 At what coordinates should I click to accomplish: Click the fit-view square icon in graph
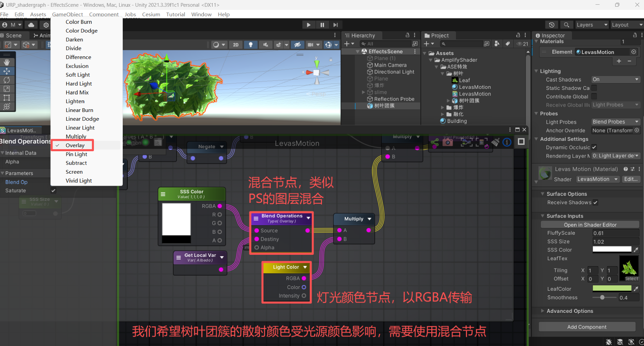point(521,142)
